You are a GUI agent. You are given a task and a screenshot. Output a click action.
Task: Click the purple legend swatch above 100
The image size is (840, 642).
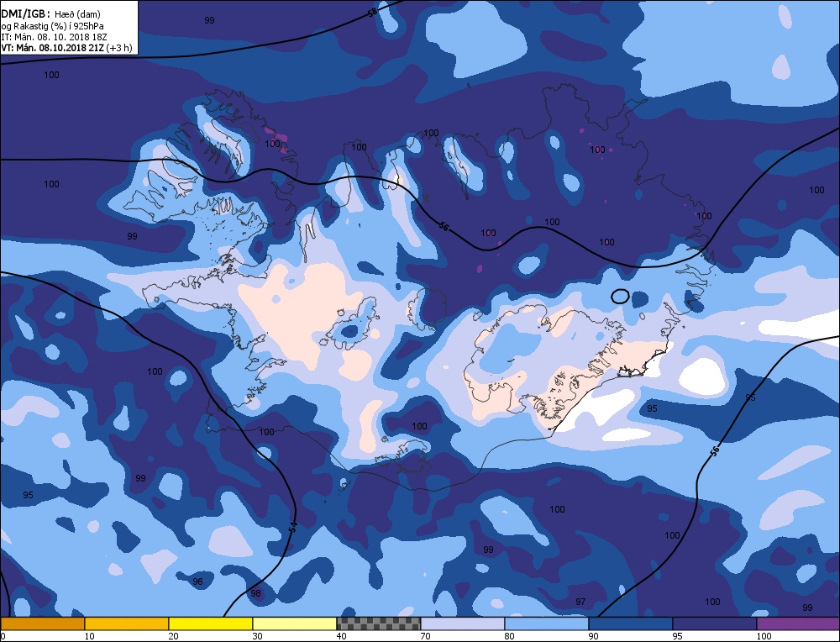point(798,624)
